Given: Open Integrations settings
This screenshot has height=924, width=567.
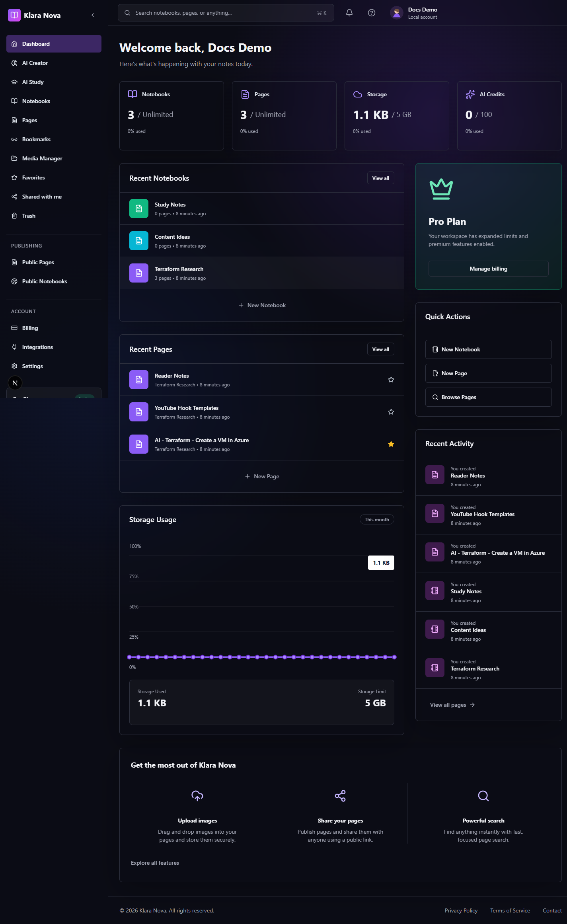Looking at the screenshot, I should pyautogui.click(x=54, y=347).
